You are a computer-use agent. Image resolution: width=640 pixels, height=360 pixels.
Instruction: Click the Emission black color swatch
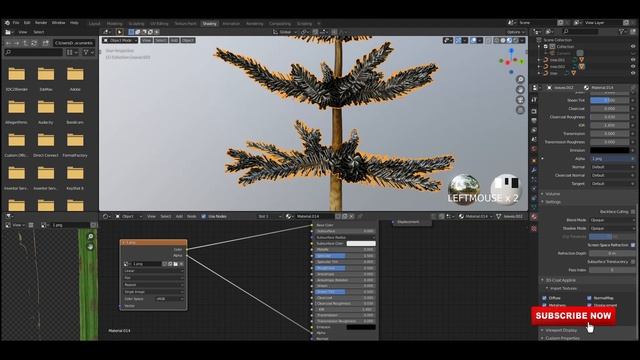(x=610, y=150)
